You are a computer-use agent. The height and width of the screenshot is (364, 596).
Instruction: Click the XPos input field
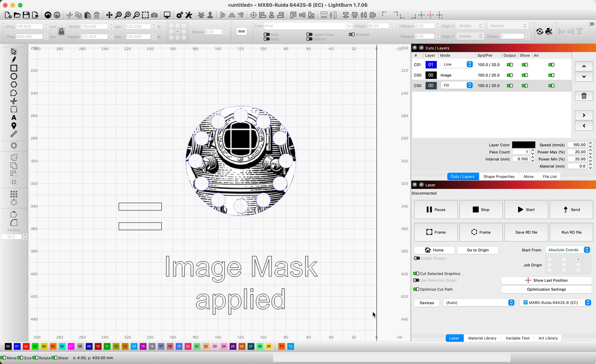coord(29,27)
